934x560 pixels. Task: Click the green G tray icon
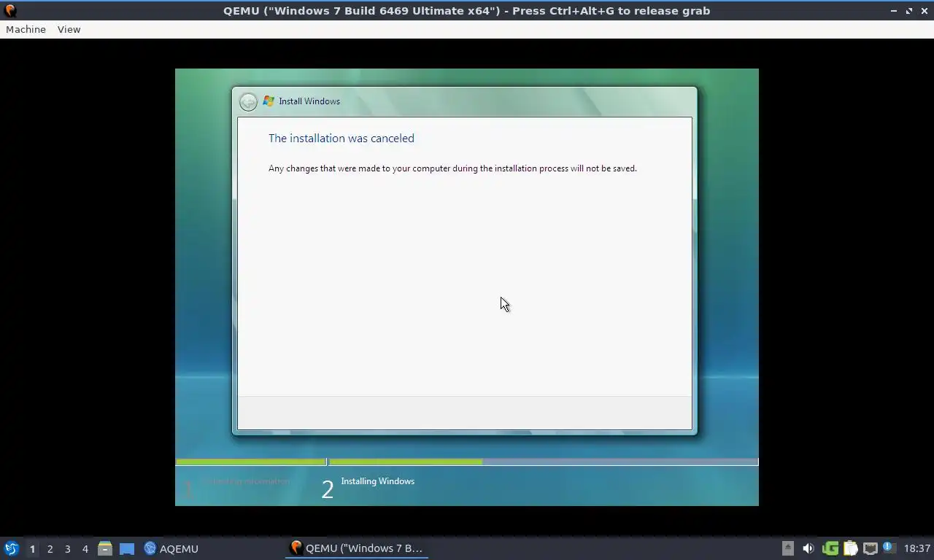pos(830,548)
